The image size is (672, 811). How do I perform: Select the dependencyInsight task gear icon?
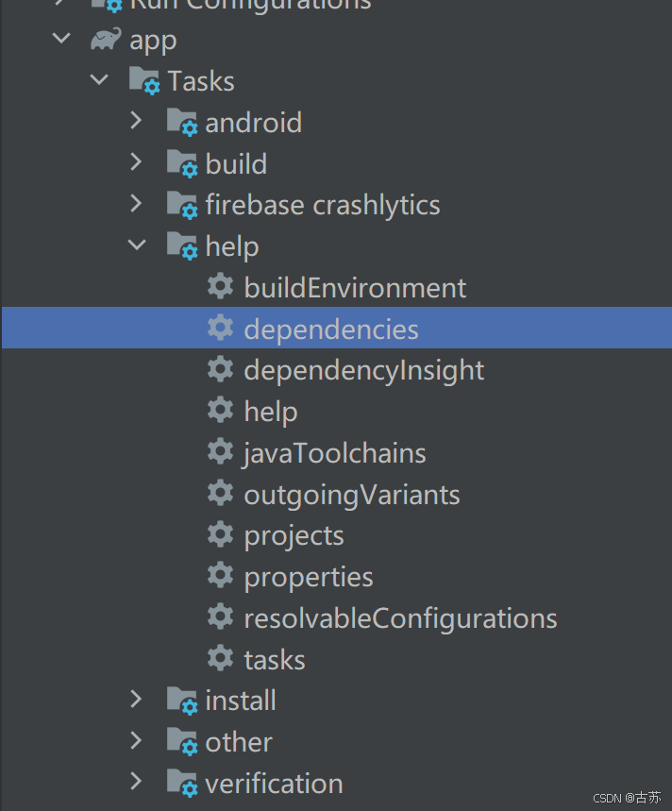click(220, 369)
